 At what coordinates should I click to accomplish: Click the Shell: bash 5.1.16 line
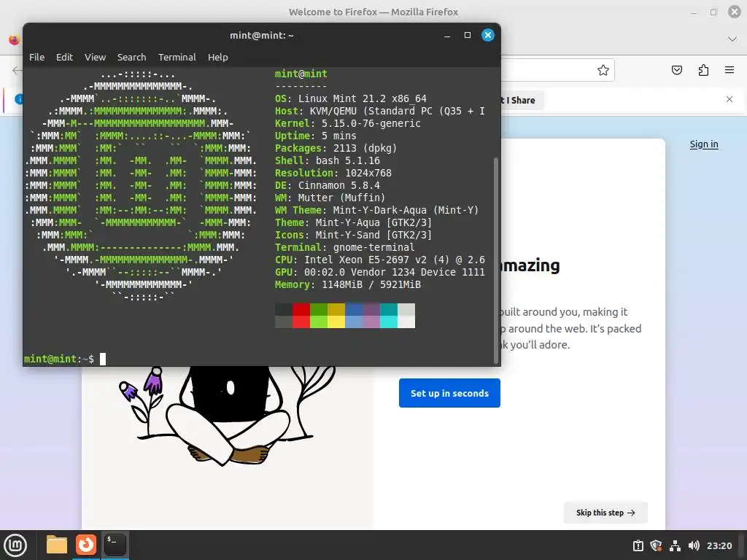click(x=328, y=160)
